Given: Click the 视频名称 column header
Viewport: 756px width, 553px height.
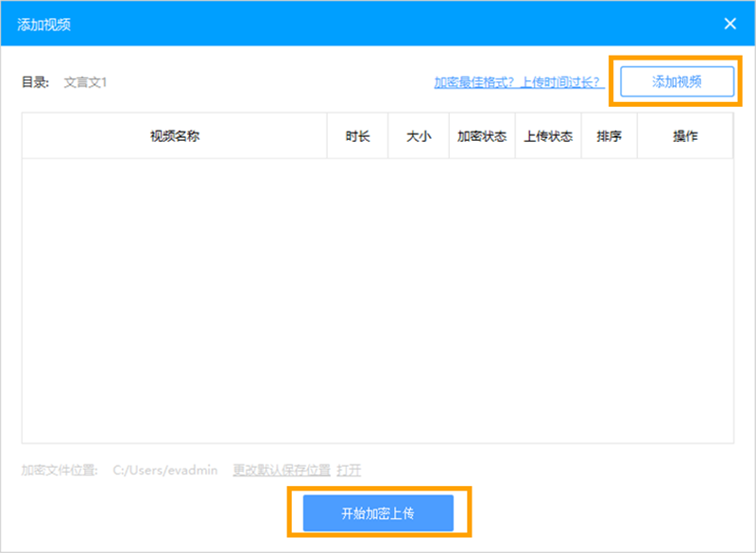Looking at the screenshot, I should click(x=175, y=135).
